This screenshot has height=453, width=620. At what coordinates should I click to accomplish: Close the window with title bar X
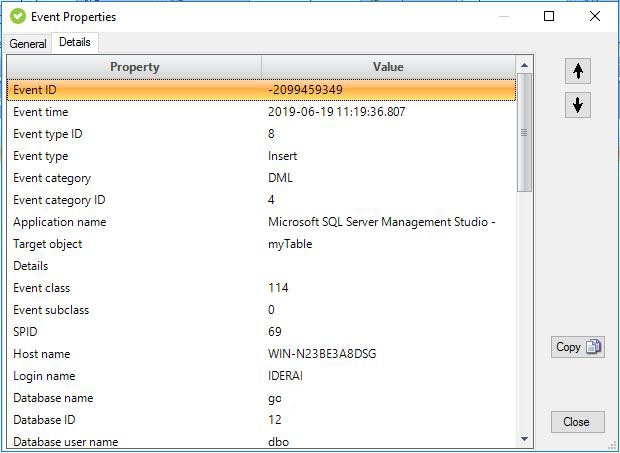point(595,16)
